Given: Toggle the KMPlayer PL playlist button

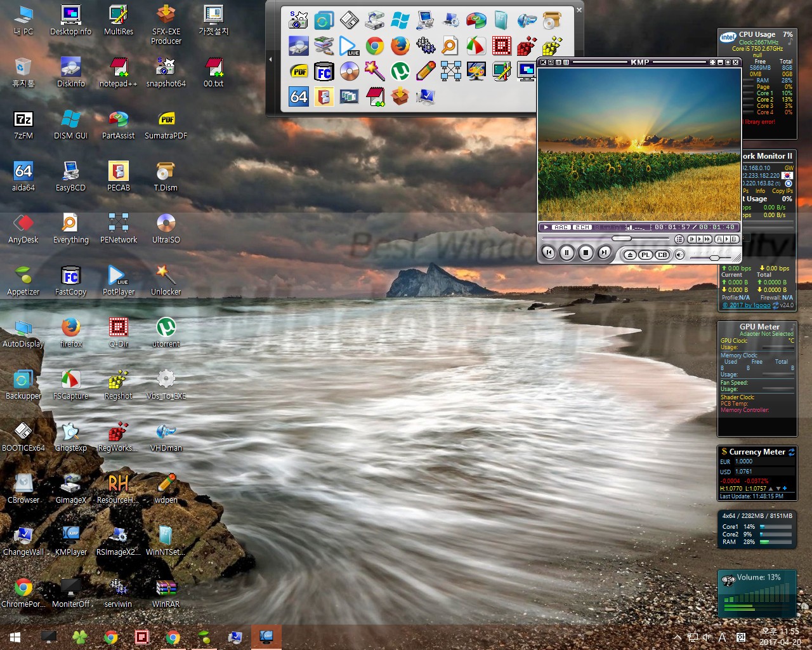Looking at the screenshot, I should [646, 255].
